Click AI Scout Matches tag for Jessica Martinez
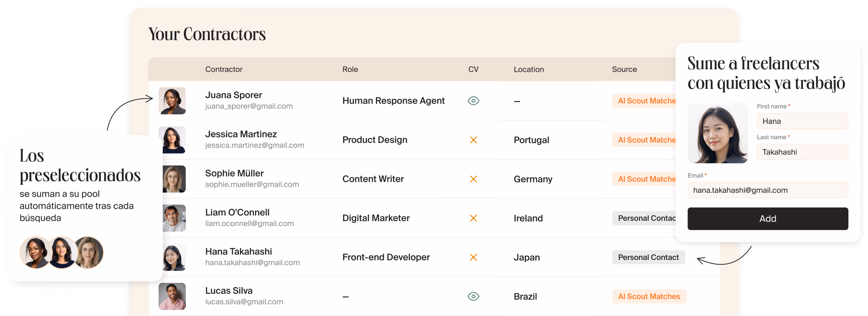Screen dimensions: 868x316 coord(644,140)
